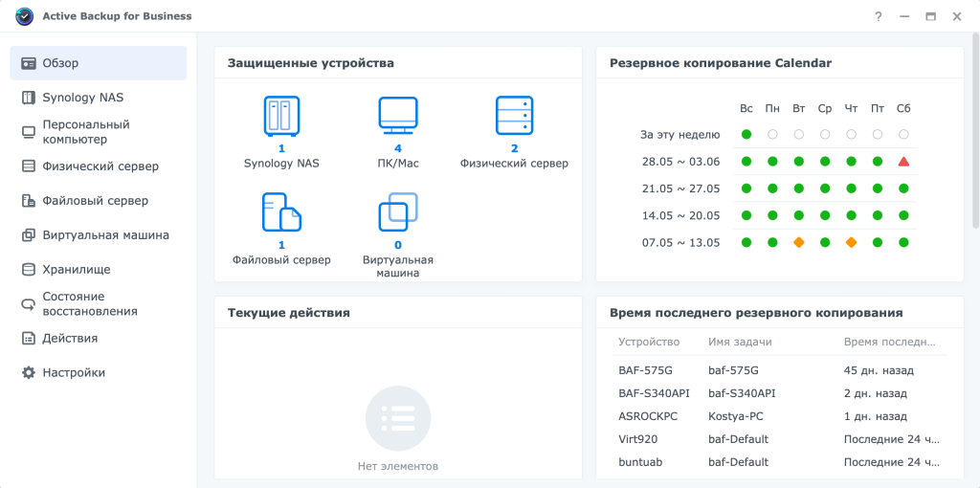Click the Active Backup for Business app logo

click(x=24, y=17)
